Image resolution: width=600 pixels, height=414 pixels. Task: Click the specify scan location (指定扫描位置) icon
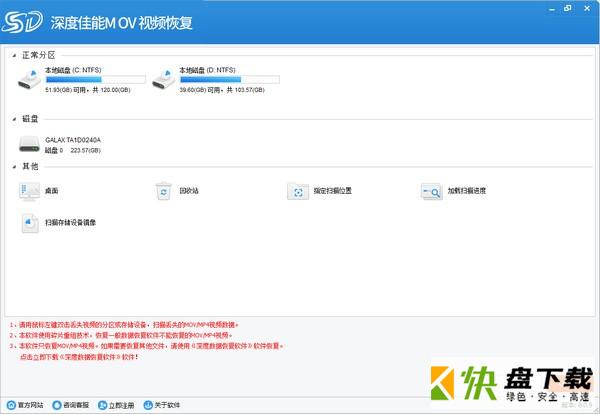(298, 191)
